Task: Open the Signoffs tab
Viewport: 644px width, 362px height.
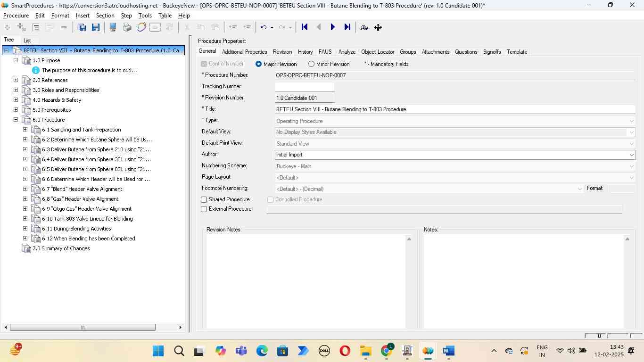Action: 492,52
